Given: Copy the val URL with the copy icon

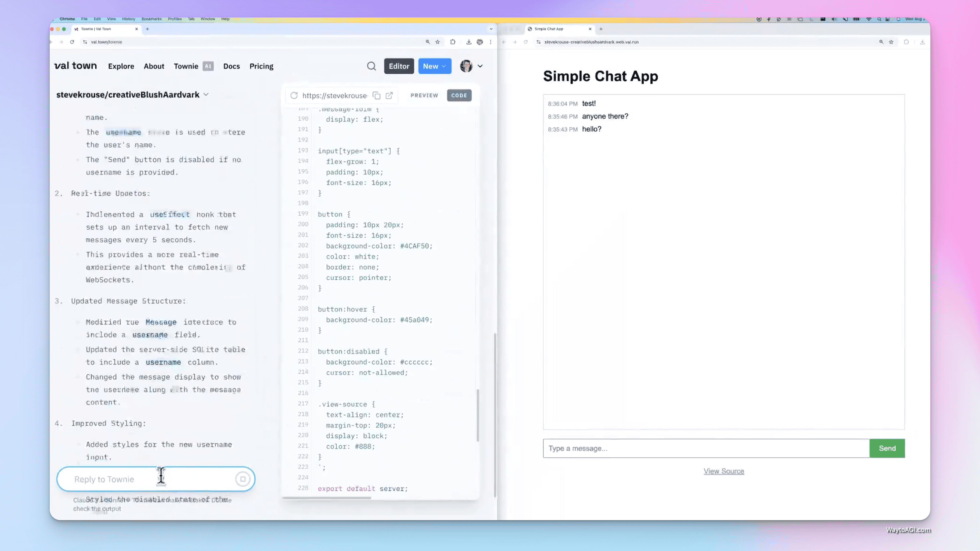Looking at the screenshot, I should tap(376, 95).
